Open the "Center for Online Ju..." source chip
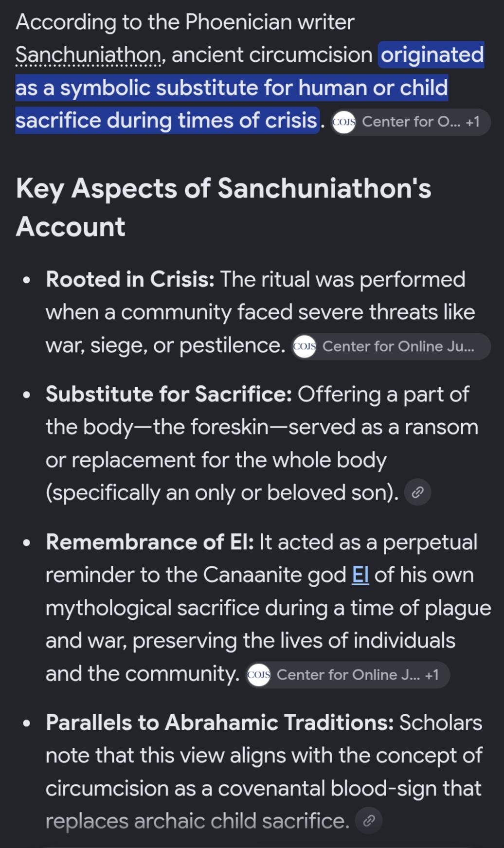This screenshot has height=848, width=504. (x=391, y=346)
